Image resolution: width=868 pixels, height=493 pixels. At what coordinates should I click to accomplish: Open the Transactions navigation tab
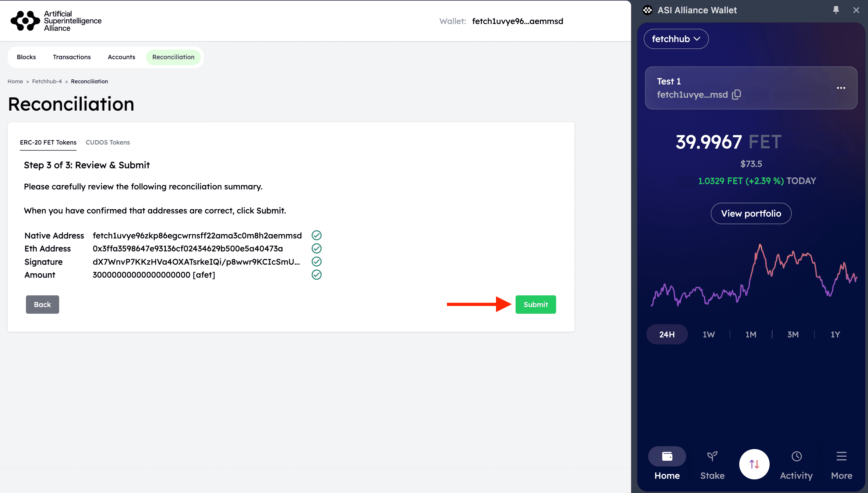coord(72,57)
